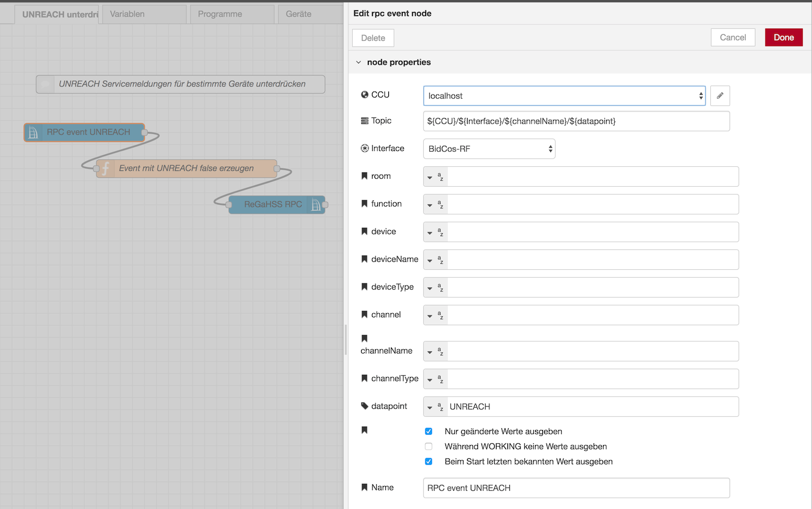
Task: Click the output port of the function node
Action: click(x=277, y=169)
